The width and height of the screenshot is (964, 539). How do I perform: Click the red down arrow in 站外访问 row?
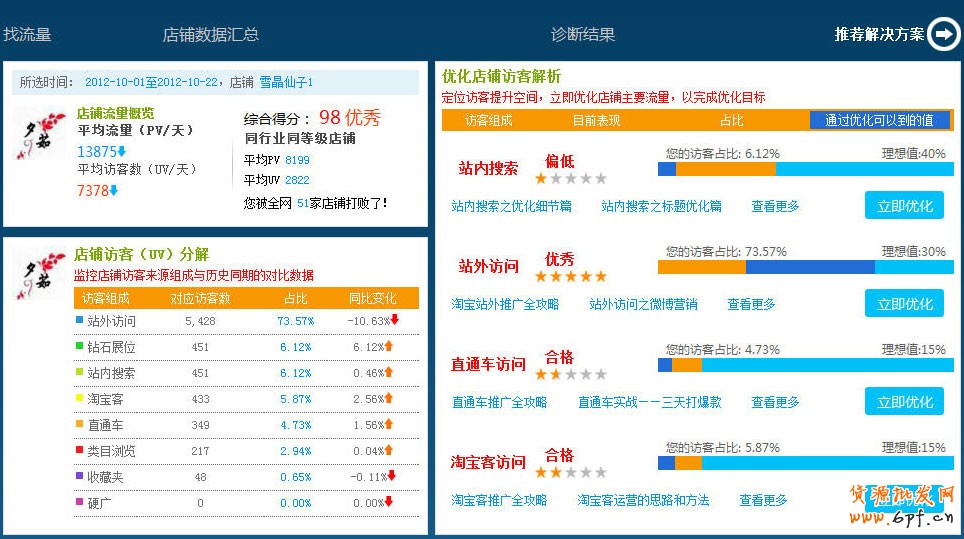click(395, 321)
